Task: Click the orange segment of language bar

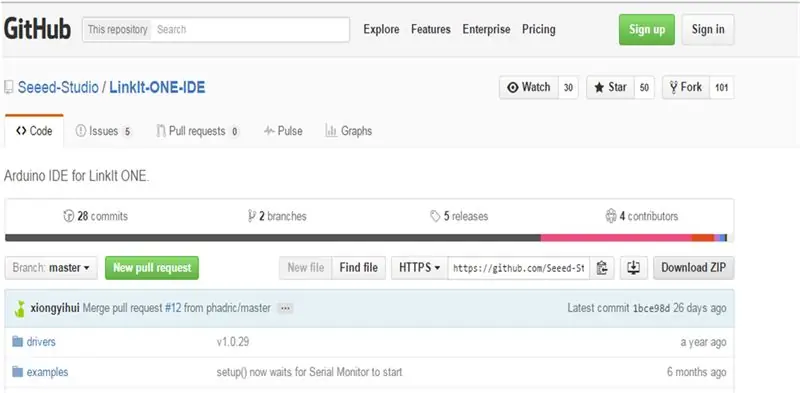Action: pyautogui.click(x=703, y=238)
